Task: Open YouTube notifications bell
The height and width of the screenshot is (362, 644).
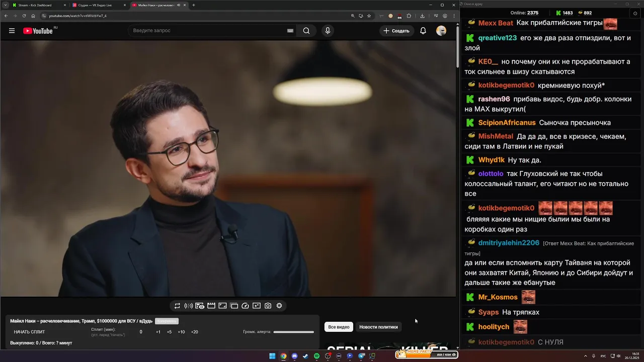Action: (423, 31)
